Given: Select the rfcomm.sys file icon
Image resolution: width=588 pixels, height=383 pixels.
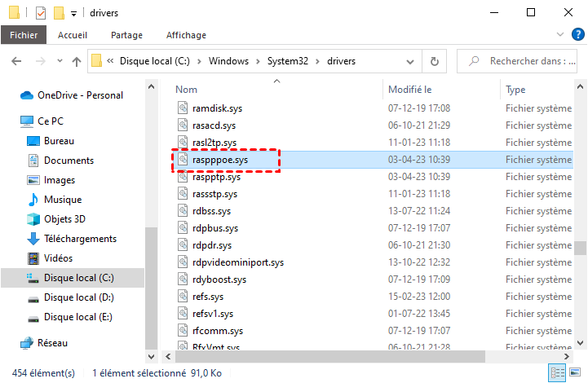Looking at the screenshot, I should coord(183,331).
